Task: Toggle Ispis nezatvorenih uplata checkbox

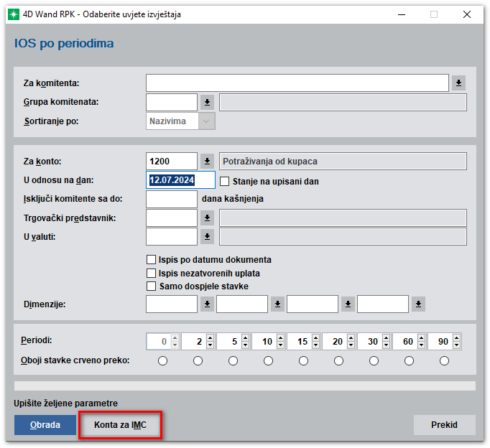Action: point(151,273)
